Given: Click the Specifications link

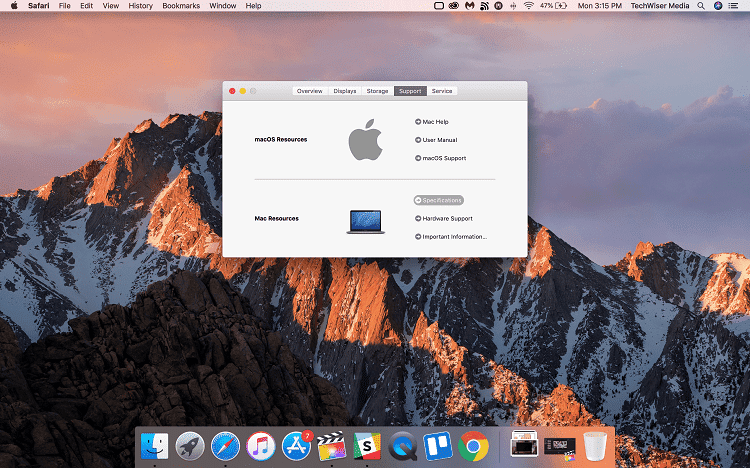Looking at the screenshot, I should tap(441, 200).
